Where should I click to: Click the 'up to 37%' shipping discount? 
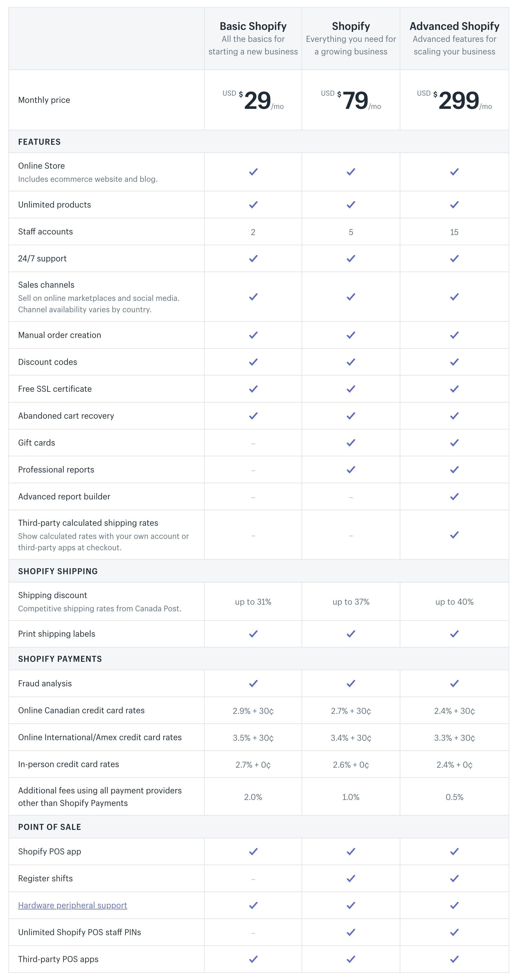pos(351,602)
